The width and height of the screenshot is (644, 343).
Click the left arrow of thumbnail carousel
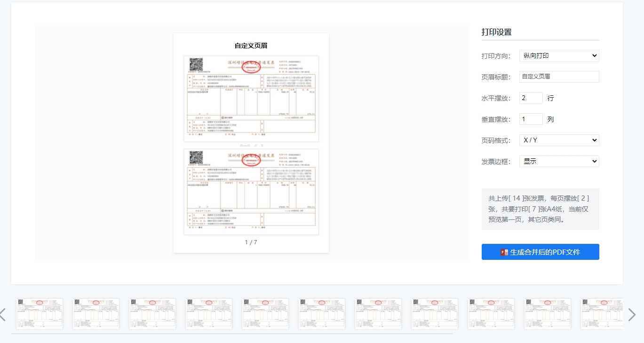(3, 314)
